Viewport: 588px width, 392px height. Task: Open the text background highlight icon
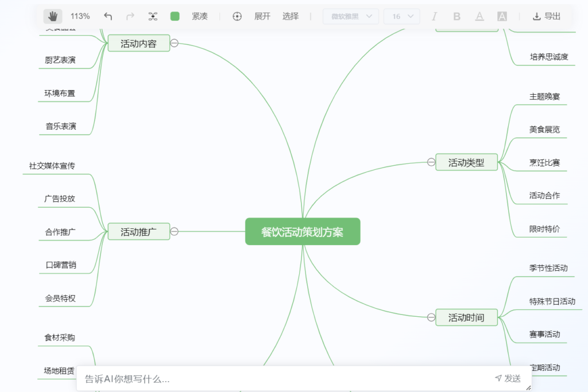point(502,16)
